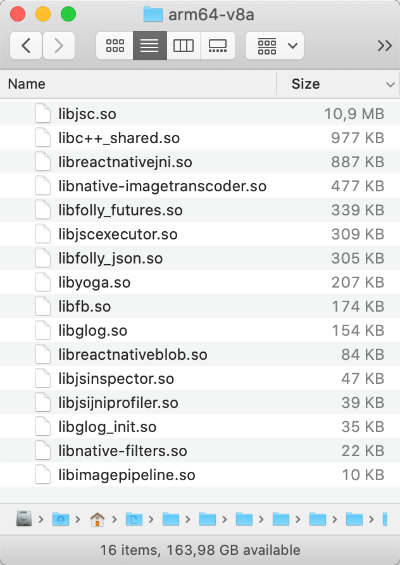Select the libjsc.so file
Screen dimensions: 400x565
[200, 114]
